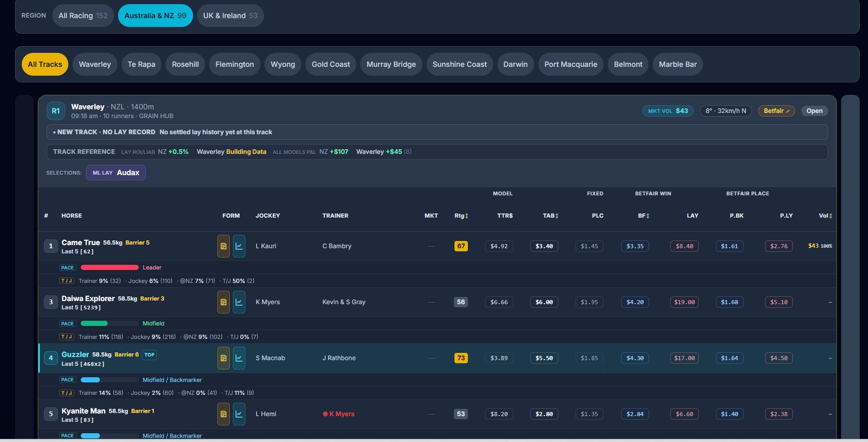Click Guzzler P.BK price $1.64
The height and width of the screenshot is (442, 868).
coord(730,358)
